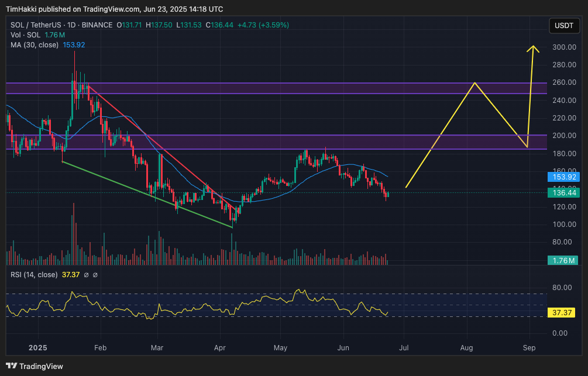This screenshot has width=588, height=376.
Task: Click the TradingView logo at bottom left
Action: 35,367
